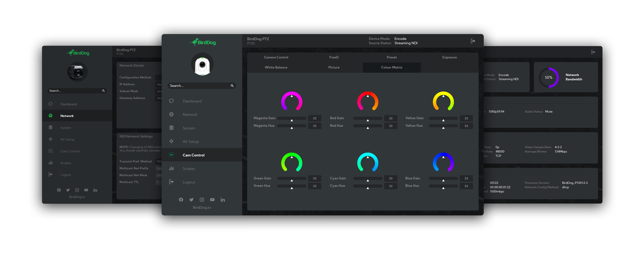
Task: Click the Blue Gain slider
Action: tap(443, 179)
